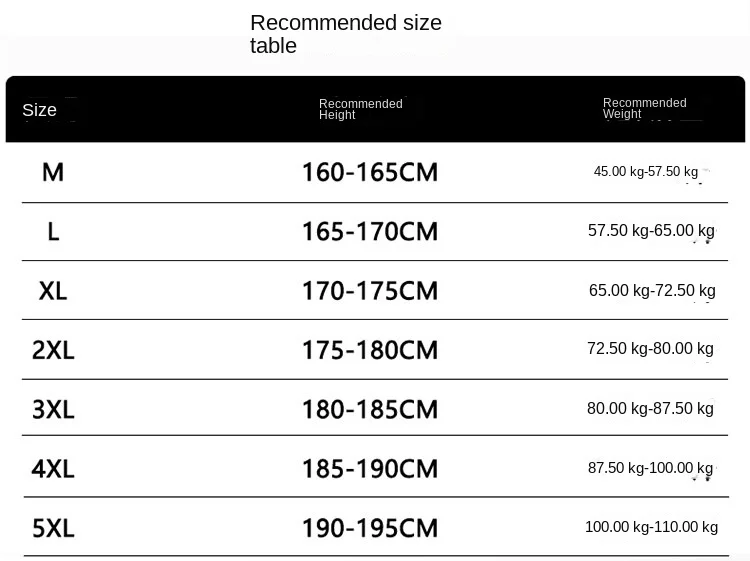Screen dimensions: 750x561
Task: Click the 180-185CM height cell
Action: click(370, 409)
